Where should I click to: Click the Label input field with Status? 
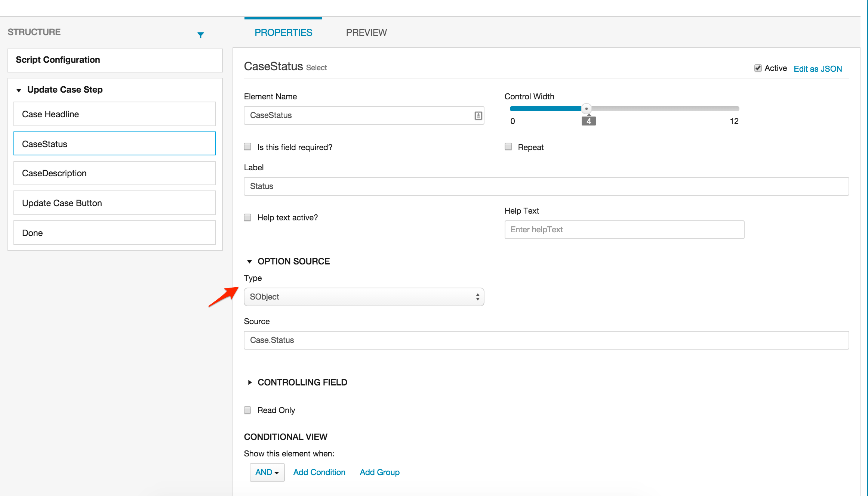(547, 186)
